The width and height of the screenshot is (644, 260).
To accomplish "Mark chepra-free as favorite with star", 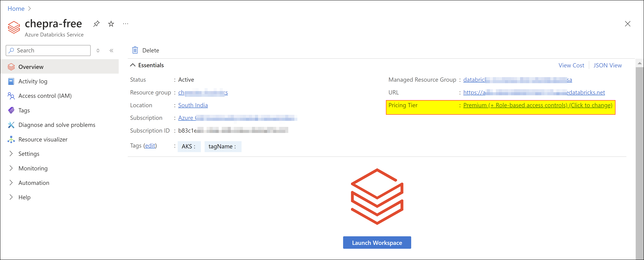I will point(111,24).
